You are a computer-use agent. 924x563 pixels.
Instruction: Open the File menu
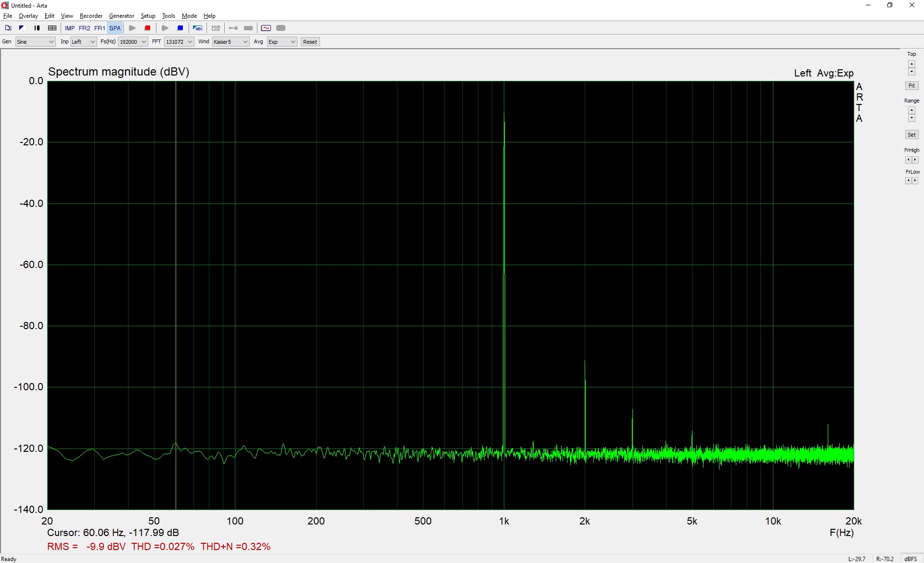[x=8, y=16]
